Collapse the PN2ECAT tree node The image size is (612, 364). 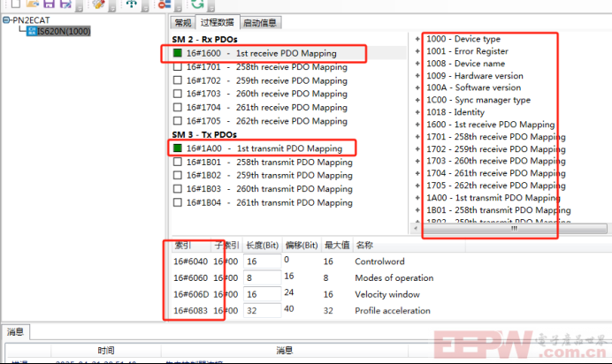(x=6, y=19)
